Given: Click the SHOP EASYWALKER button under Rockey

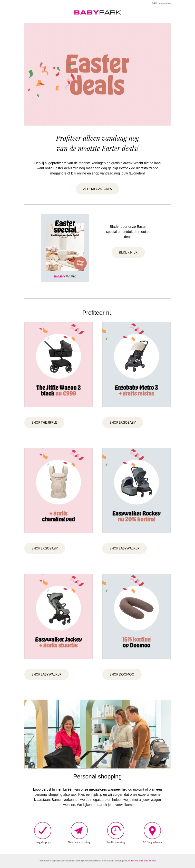Looking at the screenshot, I should point(125,548).
